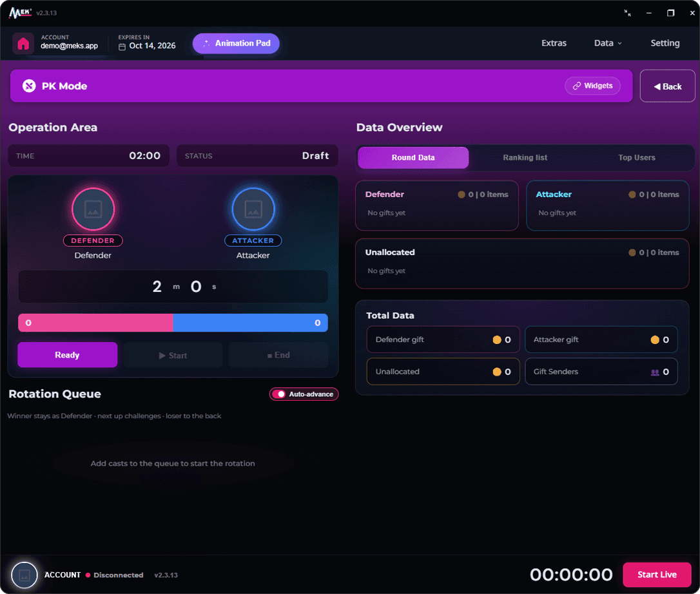Open the Setting menu
Screen dimensions: 700x594
[x=665, y=43]
